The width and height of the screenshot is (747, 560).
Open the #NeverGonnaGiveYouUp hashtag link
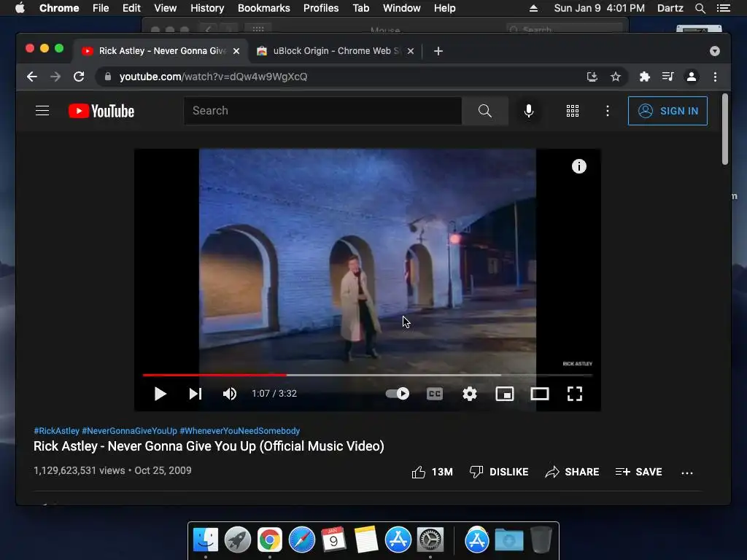[x=129, y=431]
